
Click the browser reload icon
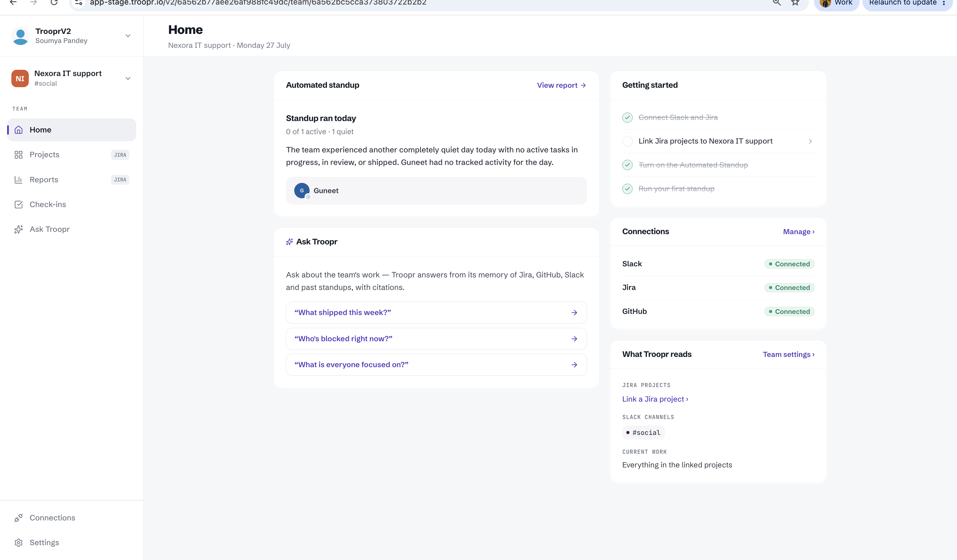[54, 2]
